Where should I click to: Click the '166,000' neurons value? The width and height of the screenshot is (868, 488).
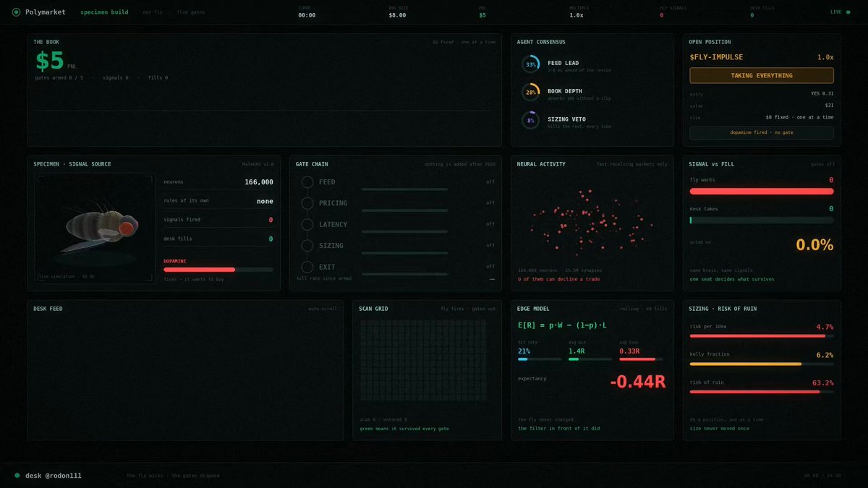coord(259,182)
